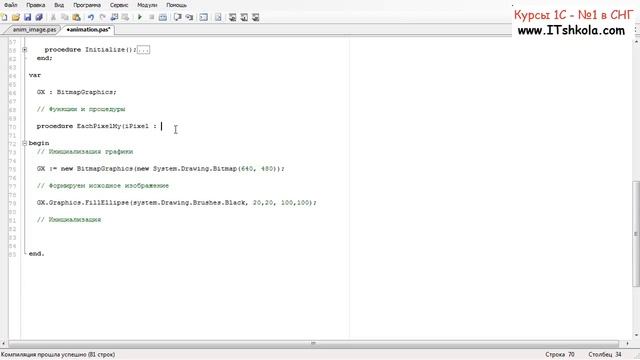This screenshot has width=640, height=360.
Task: Open the Вид menu
Action: [x=59, y=5]
